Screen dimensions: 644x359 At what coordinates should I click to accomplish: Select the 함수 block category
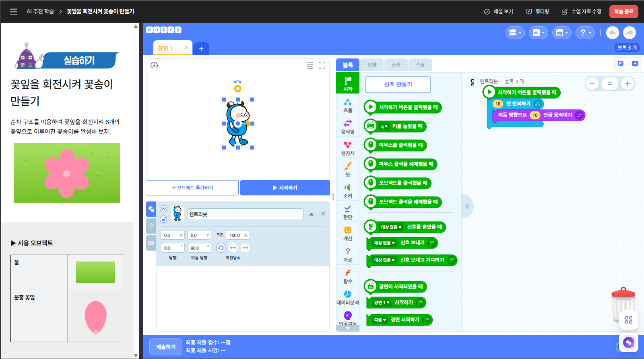pyautogui.click(x=348, y=276)
